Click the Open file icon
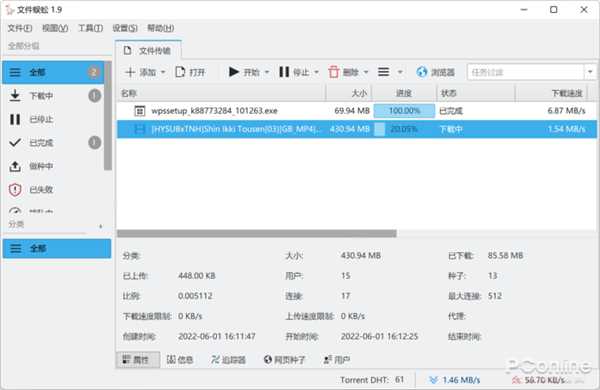This screenshot has width=600, height=390. click(180, 72)
